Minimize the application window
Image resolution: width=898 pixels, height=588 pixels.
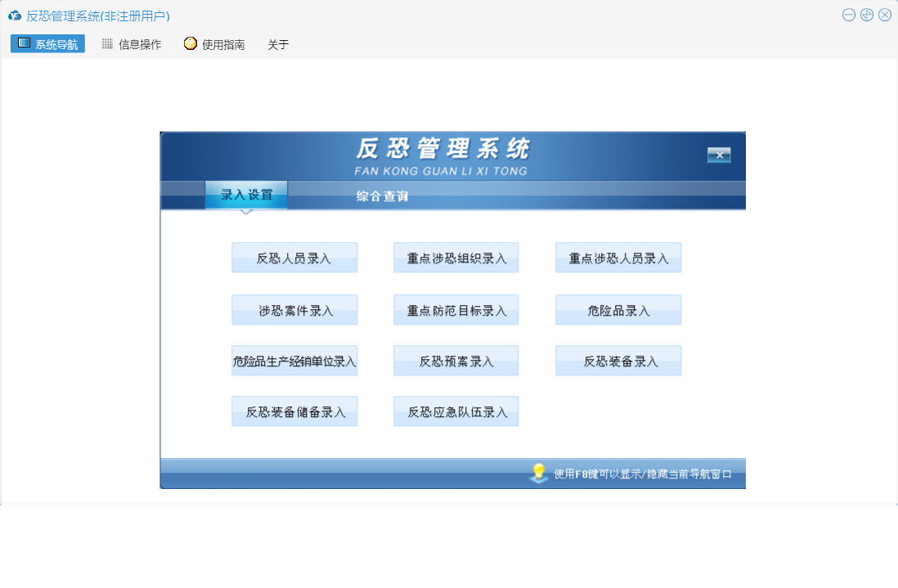[849, 15]
